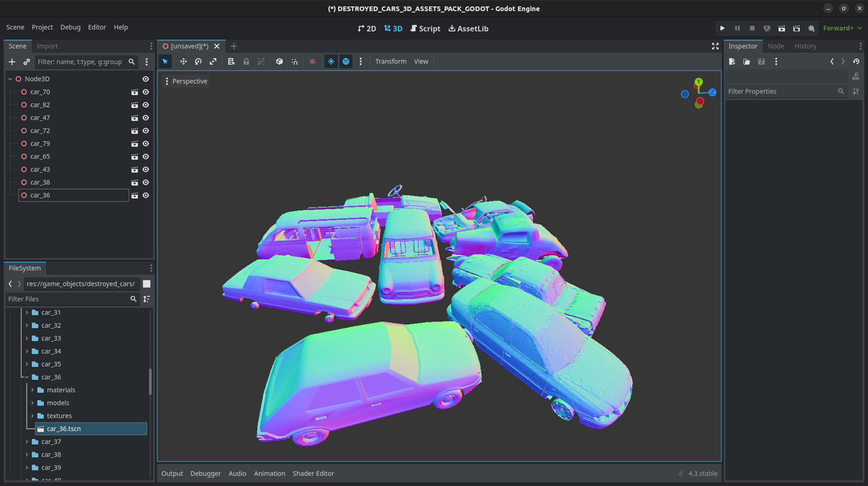The image size is (868, 486).
Task: Open the Movie Maker mode icon
Action: (811, 28)
